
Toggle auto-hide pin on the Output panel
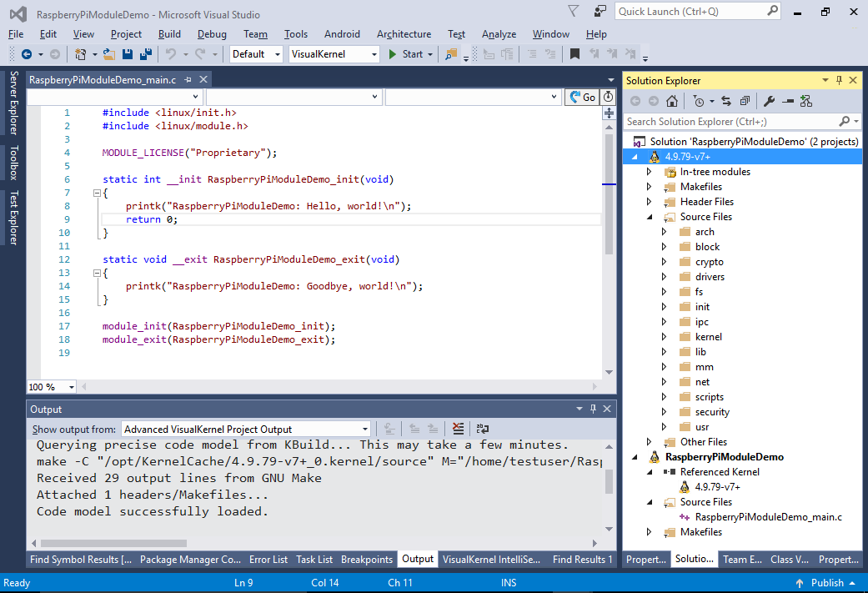[593, 409]
